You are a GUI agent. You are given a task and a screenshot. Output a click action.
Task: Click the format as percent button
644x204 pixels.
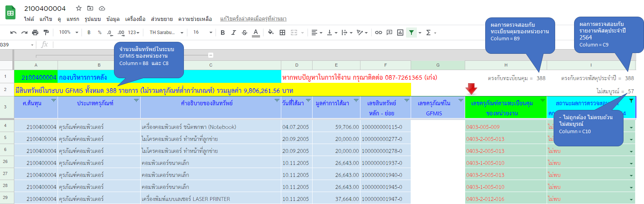tap(100, 33)
